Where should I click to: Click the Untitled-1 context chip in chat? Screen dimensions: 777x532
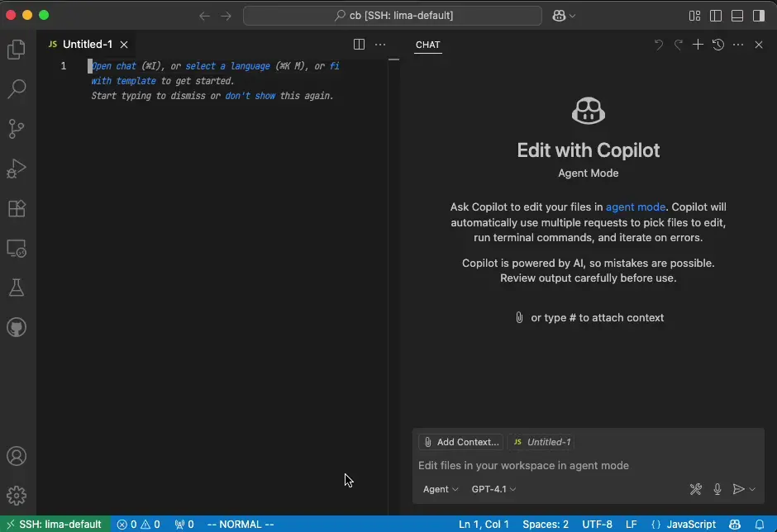pyautogui.click(x=541, y=442)
